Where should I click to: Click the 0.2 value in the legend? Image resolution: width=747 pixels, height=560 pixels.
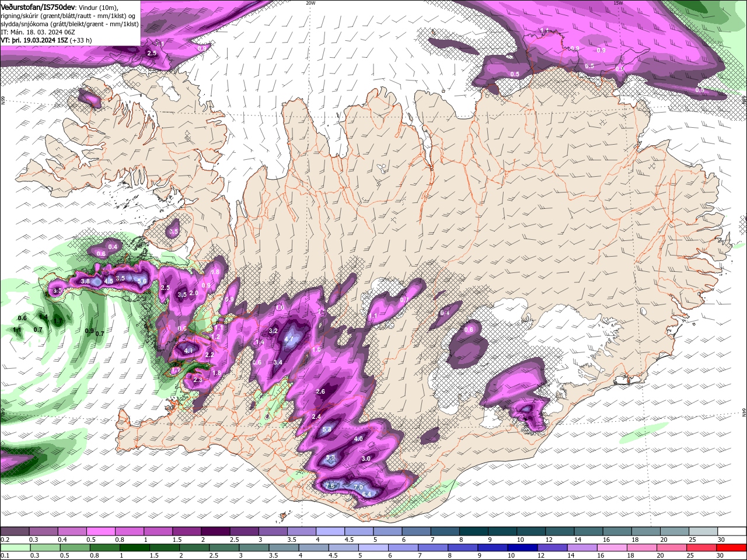point(5,540)
